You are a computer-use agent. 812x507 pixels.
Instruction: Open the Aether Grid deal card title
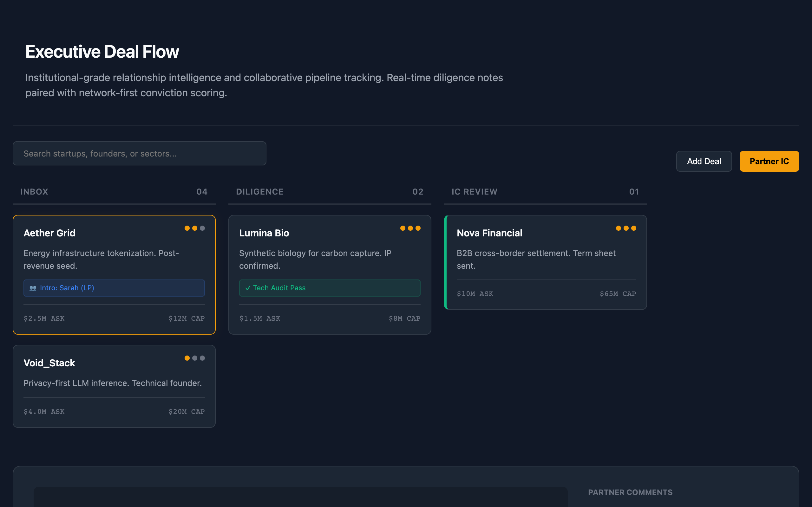click(x=49, y=233)
